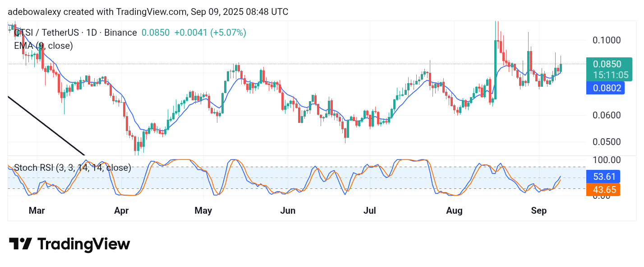Screen dimensions: 644x267
Task: Click the 0.0600 price axis label
Action: 607,115
